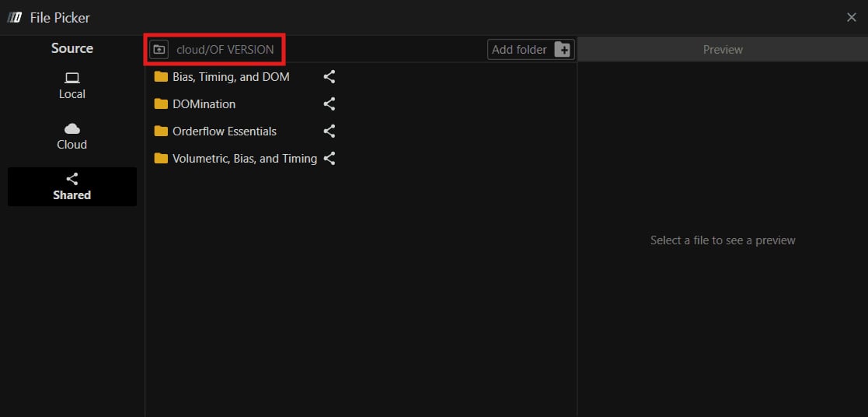Select the Local source

click(72, 86)
